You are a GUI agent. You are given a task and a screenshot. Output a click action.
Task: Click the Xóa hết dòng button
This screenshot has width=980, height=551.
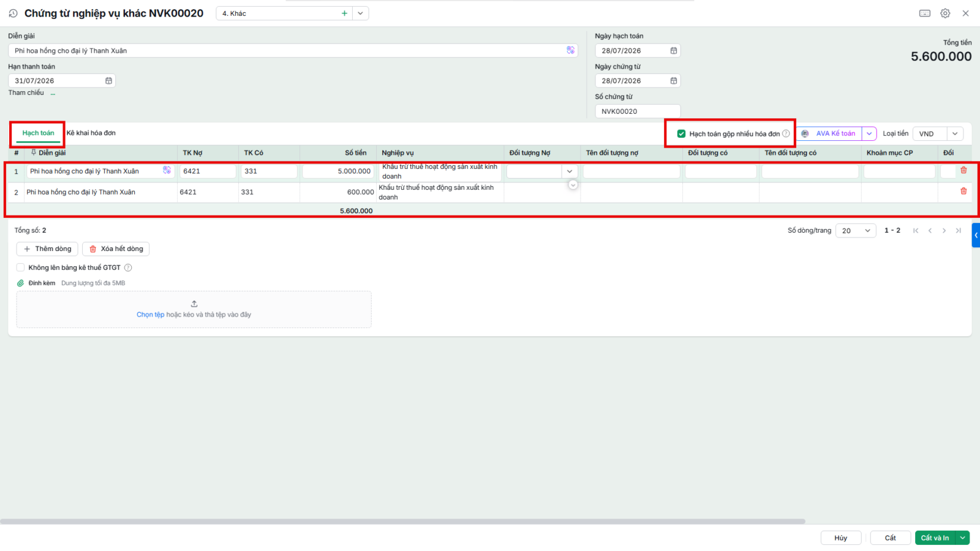116,249
